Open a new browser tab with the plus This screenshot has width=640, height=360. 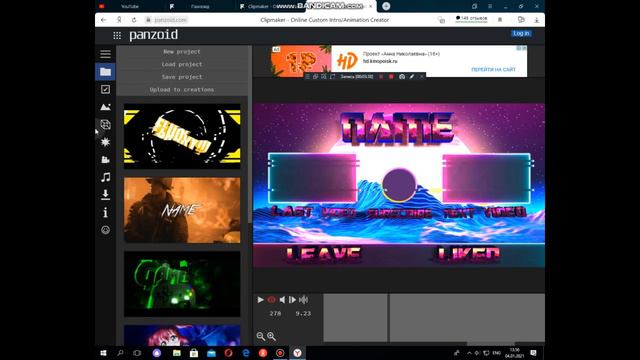386,6
